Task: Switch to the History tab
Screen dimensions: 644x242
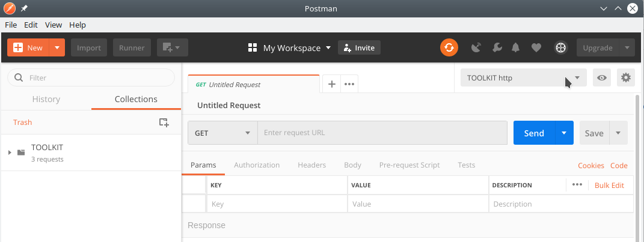Action: point(46,99)
